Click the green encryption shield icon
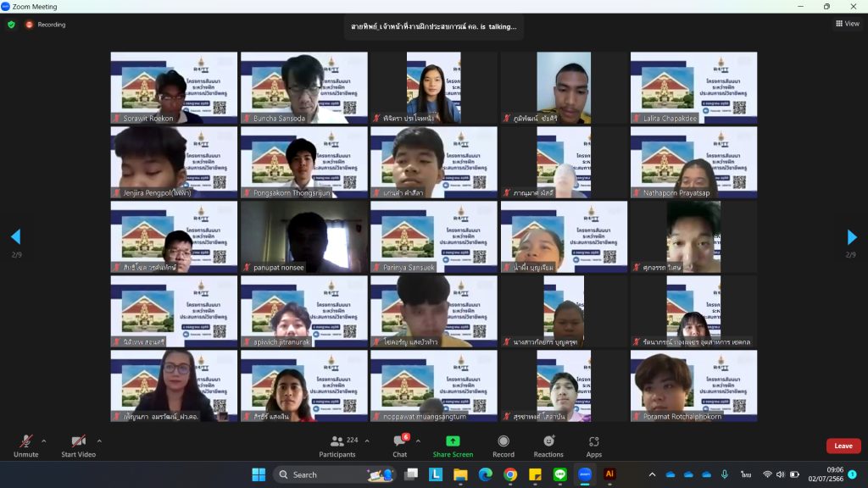This screenshot has height=488, width=868. click(11, 25)
